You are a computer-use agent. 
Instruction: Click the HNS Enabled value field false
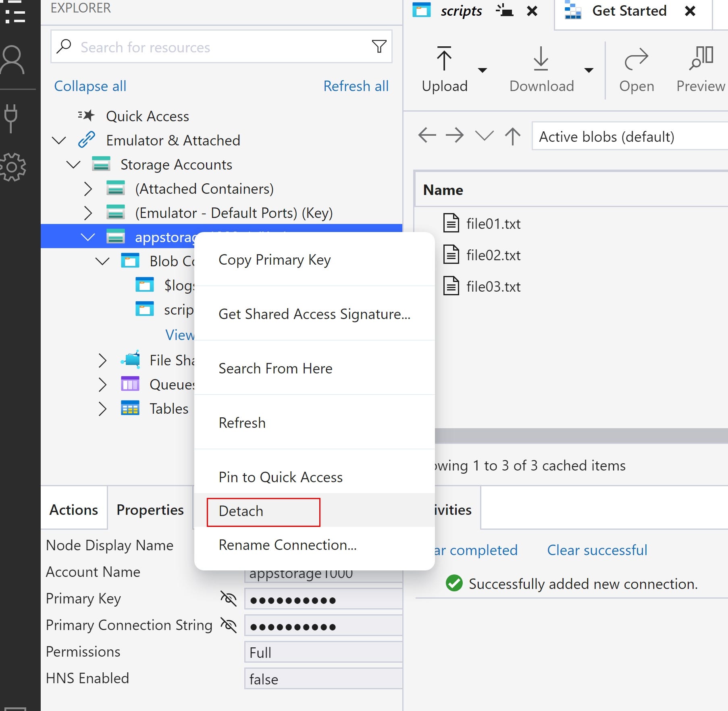point(323,679)
